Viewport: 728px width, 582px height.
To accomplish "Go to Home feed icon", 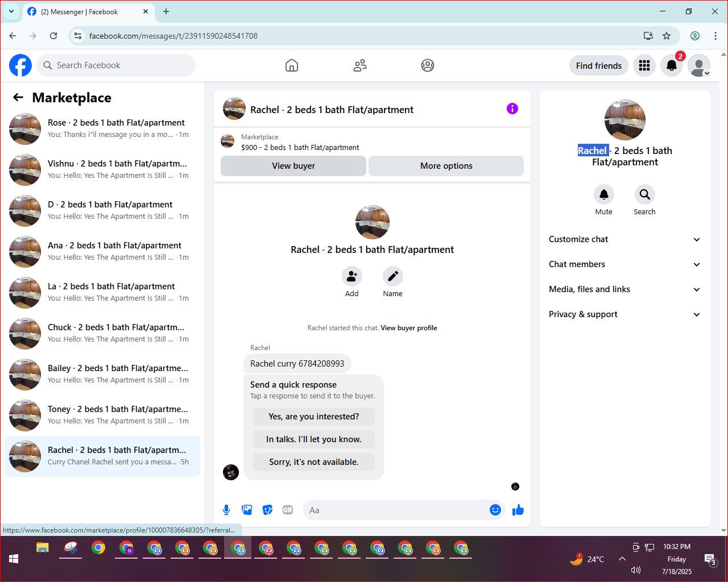I will (x=292, y=65).
